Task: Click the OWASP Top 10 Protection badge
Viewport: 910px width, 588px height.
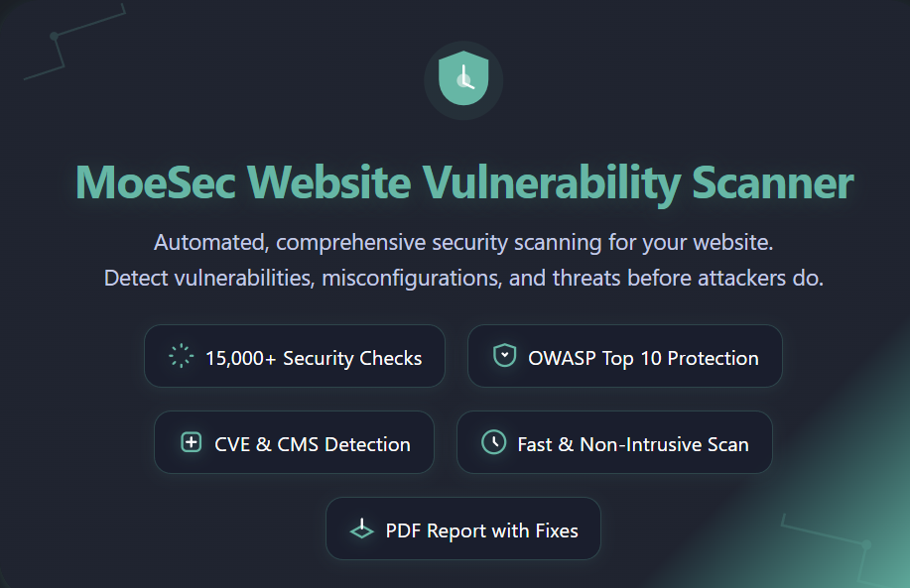Action: click(x=624, y=355)
